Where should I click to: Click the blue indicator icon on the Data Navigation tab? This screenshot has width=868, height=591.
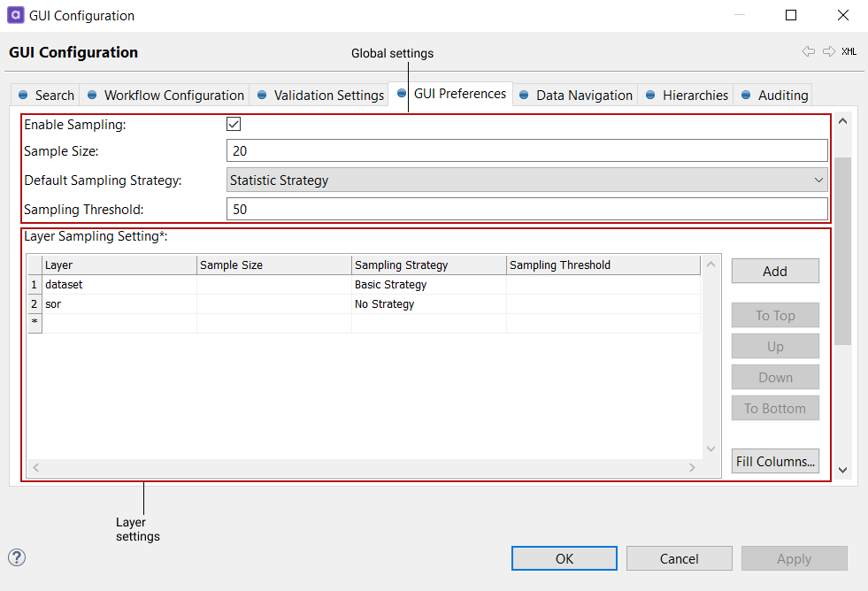point(525,95)
